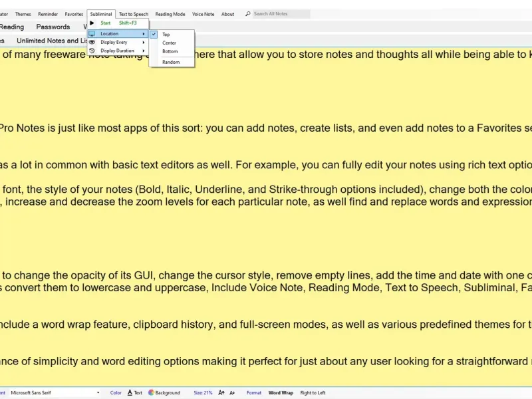The width and height of the screenshot is (532, 399).
Task: Open the Text to Speech menu
Action: pyautogui.click(x=134, y=14)
